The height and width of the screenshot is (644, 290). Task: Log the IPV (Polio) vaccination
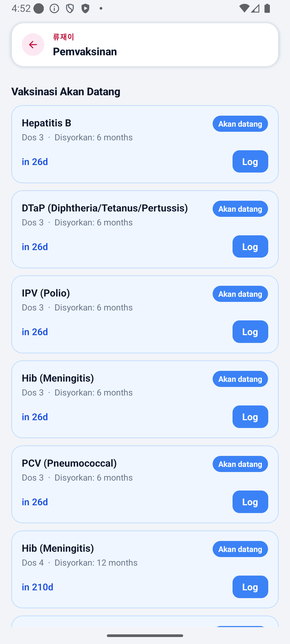click(x=250, y=332)
